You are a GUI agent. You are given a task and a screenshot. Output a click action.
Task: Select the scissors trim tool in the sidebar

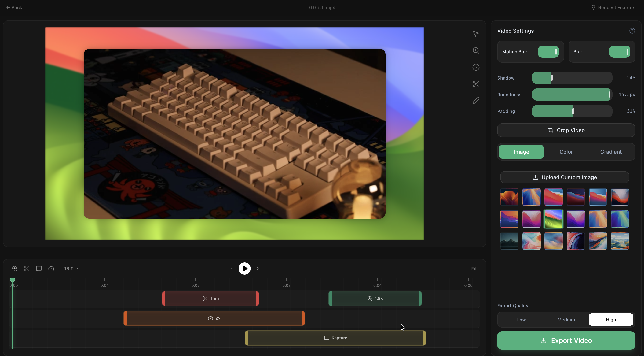pyautogui.click(x=475, y=84)
